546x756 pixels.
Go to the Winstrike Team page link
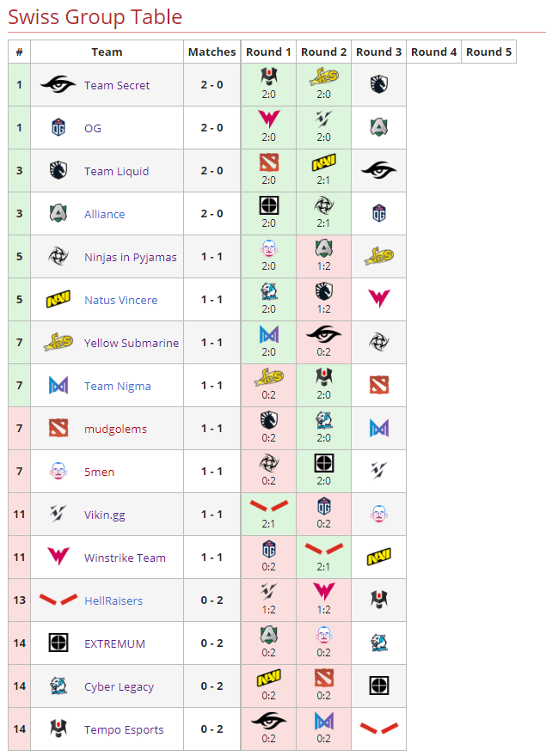(125, 558)
